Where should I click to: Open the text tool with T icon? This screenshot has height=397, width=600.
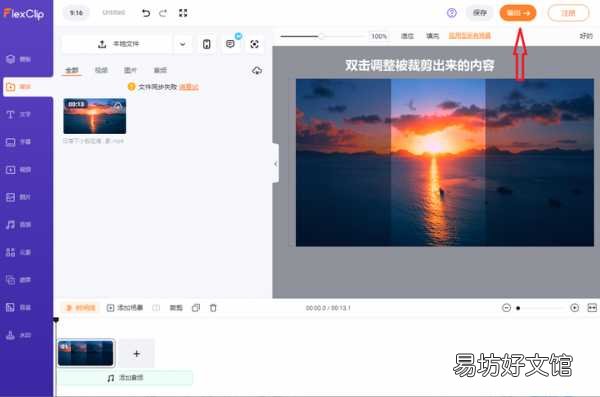[18, 114]
